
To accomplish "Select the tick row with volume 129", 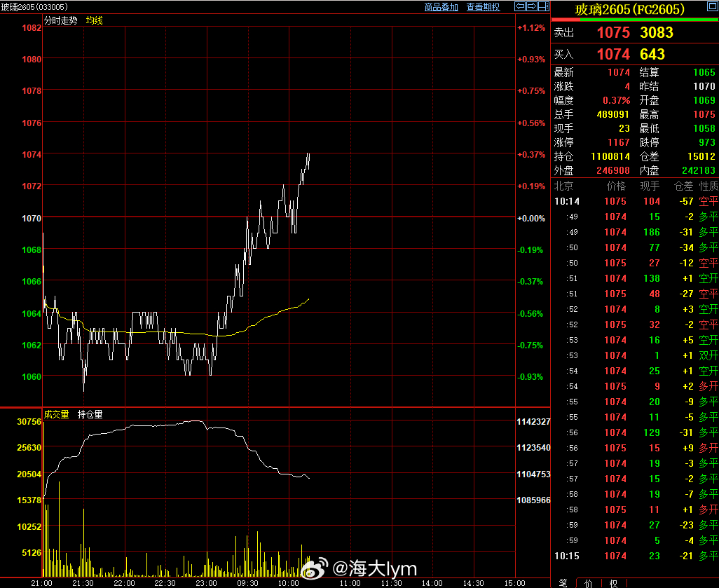I will coord(636,432).
